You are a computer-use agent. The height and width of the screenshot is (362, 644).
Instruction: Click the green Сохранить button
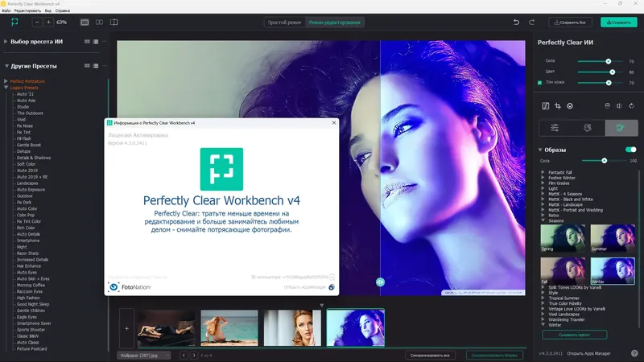click(x=618, y=23)
